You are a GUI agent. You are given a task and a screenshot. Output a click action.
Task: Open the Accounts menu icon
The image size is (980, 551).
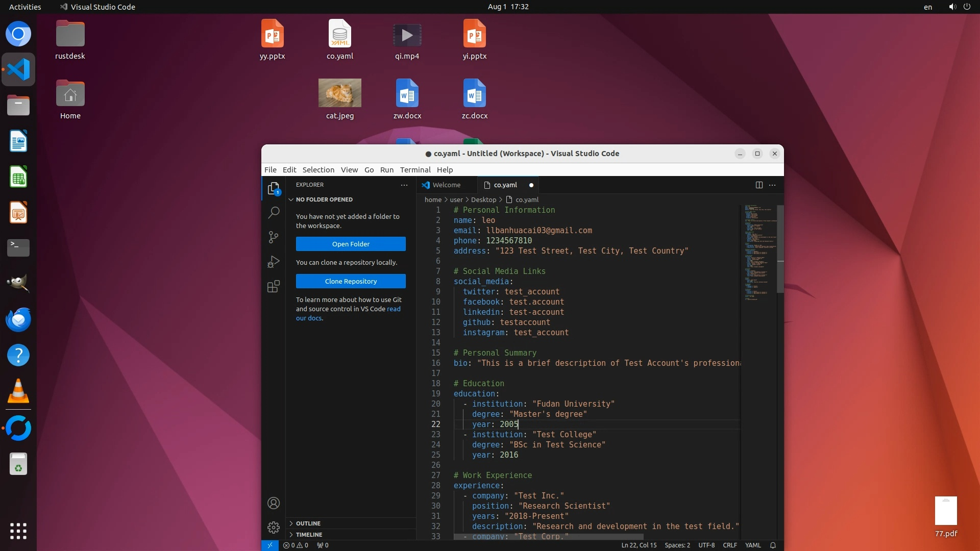pos(274,503)
